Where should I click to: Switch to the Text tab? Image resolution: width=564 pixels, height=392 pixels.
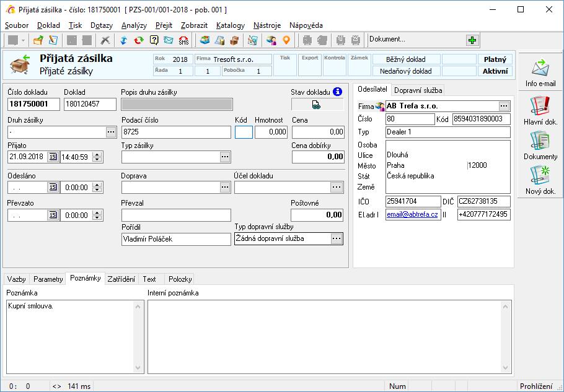pyautogui.click(x=149, y=279)
